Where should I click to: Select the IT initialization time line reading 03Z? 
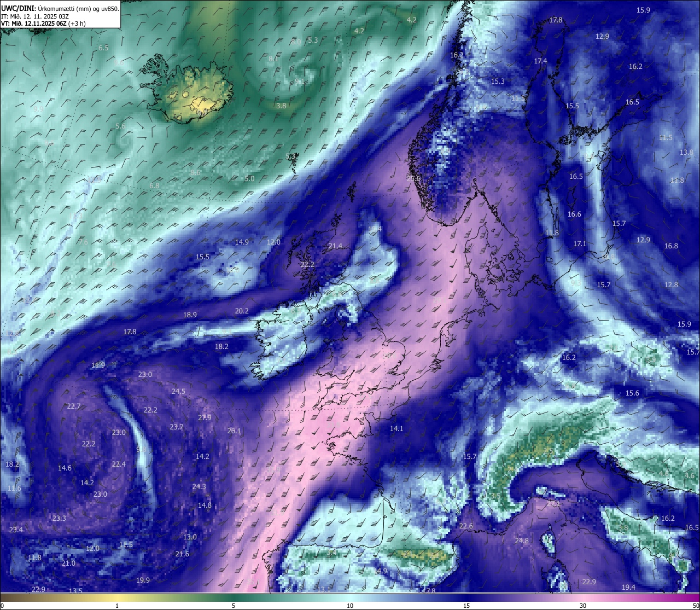(34, 16)
